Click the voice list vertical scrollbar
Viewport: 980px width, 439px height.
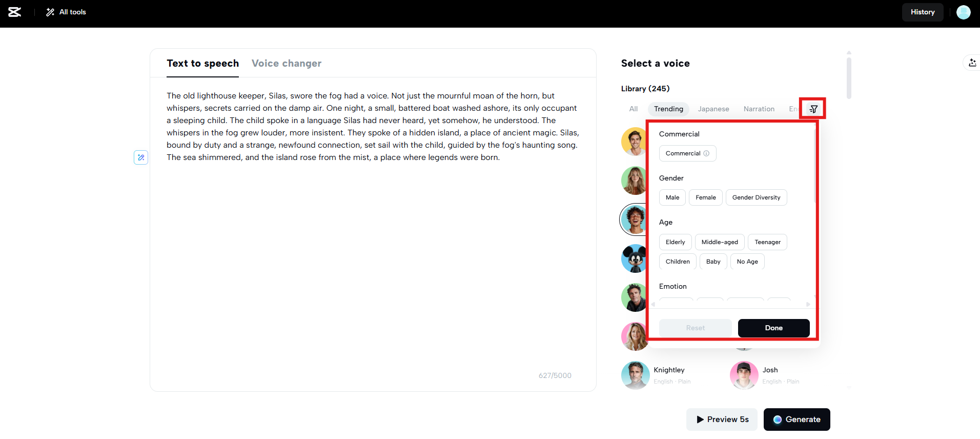click(x=849, y=78)
